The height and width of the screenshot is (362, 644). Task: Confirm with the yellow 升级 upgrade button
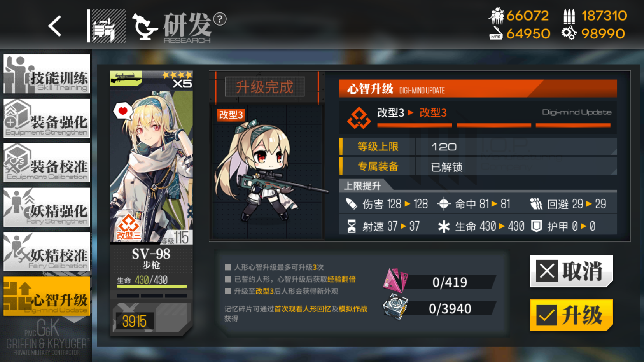tap(571, 315)
